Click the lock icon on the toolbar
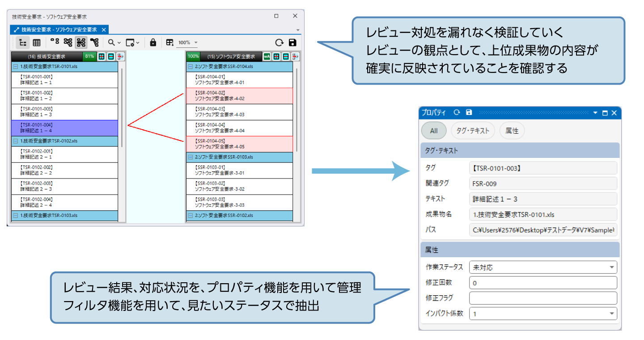The image size is (644, 340). (153, 42)
